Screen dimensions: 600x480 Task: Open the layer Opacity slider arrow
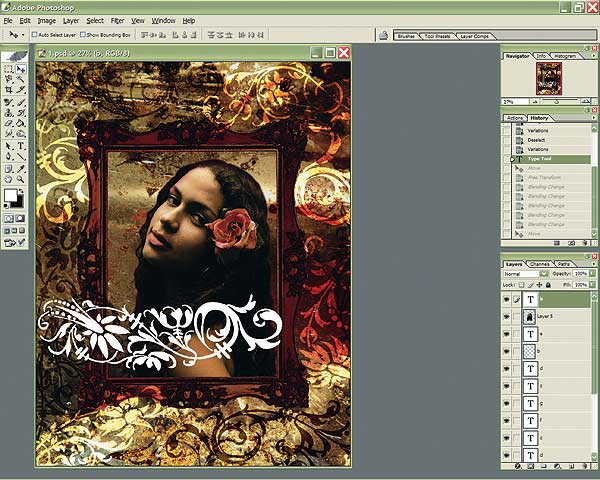[594, 273]
